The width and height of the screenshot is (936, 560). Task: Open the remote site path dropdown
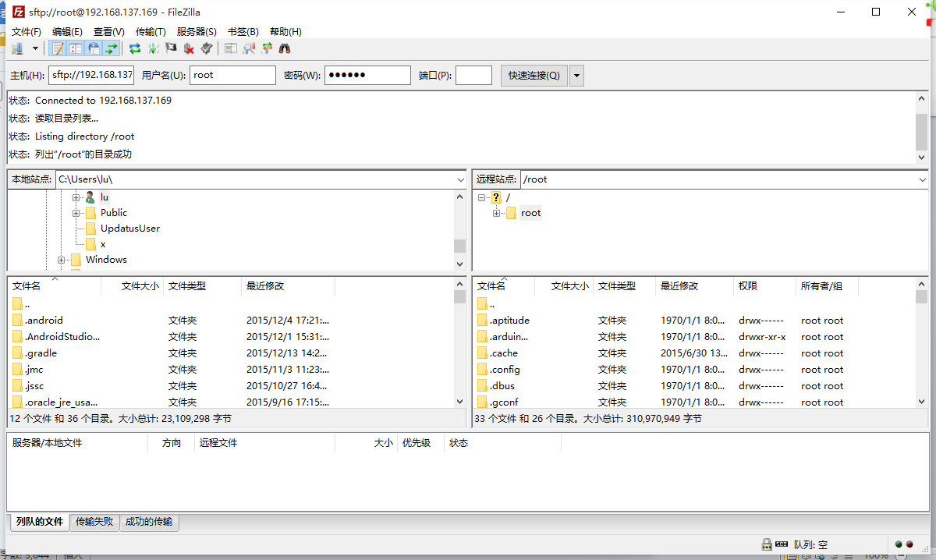tap(923, 179)
